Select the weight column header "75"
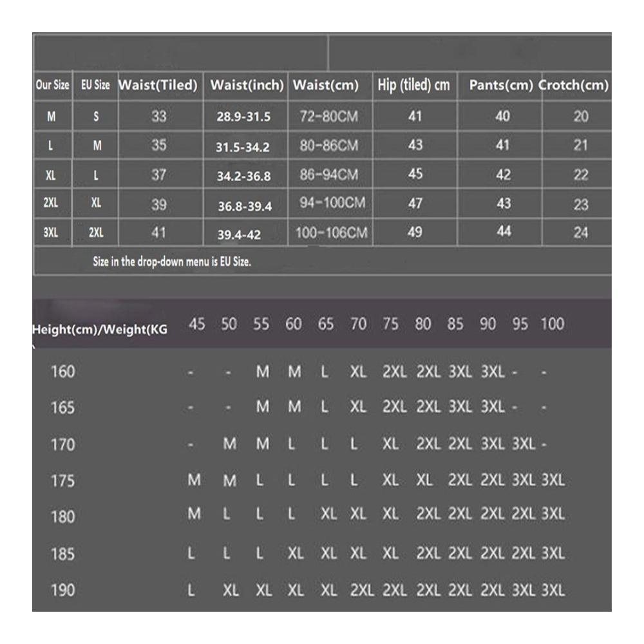This screenshot has width=644, height=644. (391, 324)
